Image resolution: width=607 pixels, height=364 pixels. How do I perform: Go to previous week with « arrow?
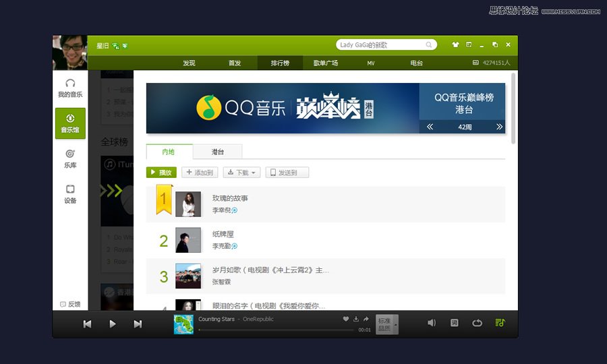pos(430,127)
